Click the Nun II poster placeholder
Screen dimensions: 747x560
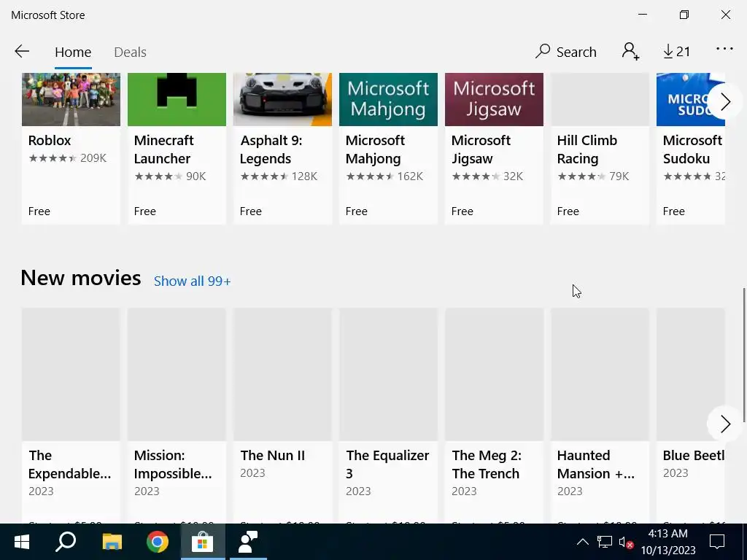[x=282, y=374]
